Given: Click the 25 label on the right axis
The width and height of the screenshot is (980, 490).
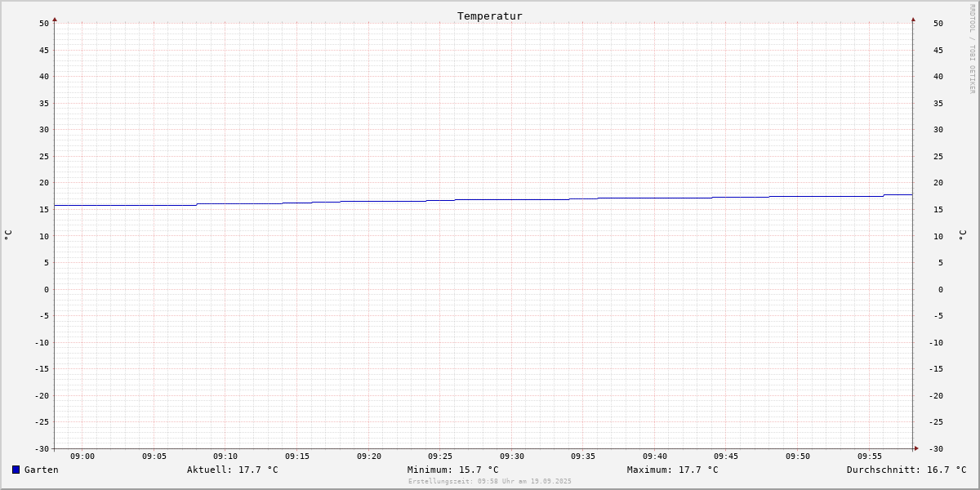Looking at the screenshot, I should point(938,156).
